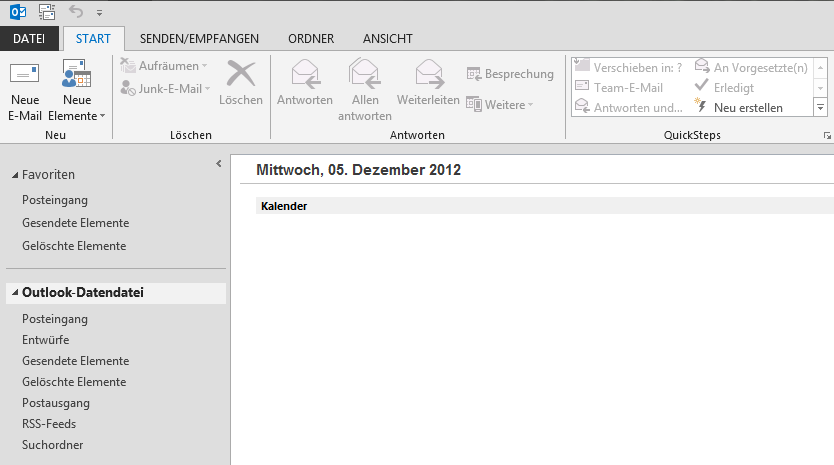Select the Verschieben in: ? quick step
834x465 pixels.
pyautogui.click(x=629, y=68)
